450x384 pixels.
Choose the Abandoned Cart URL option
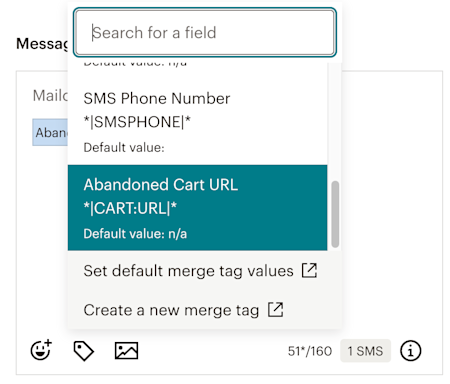click(197, 207)
